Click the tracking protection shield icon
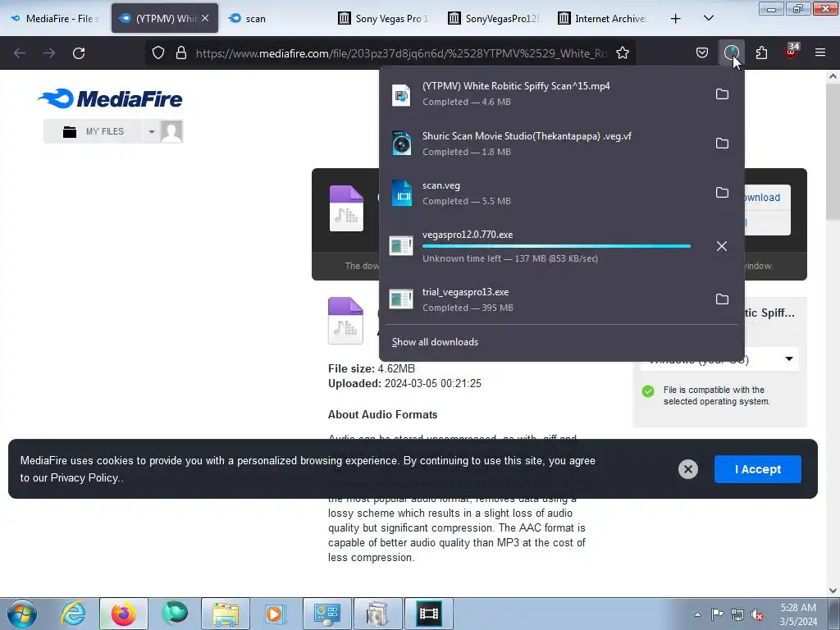This screenshot has height=630, width=840. pyautogui.click(x=158, y=53)
